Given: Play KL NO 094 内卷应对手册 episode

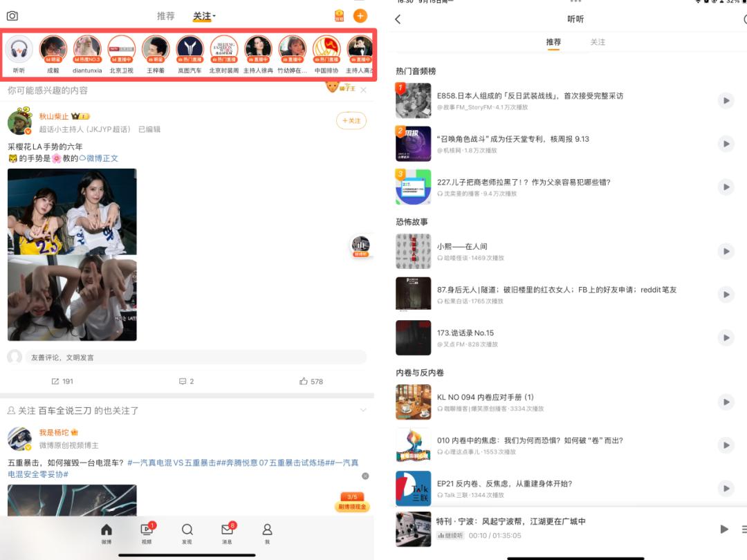Looking at the screenshot, I should point(726,402).
